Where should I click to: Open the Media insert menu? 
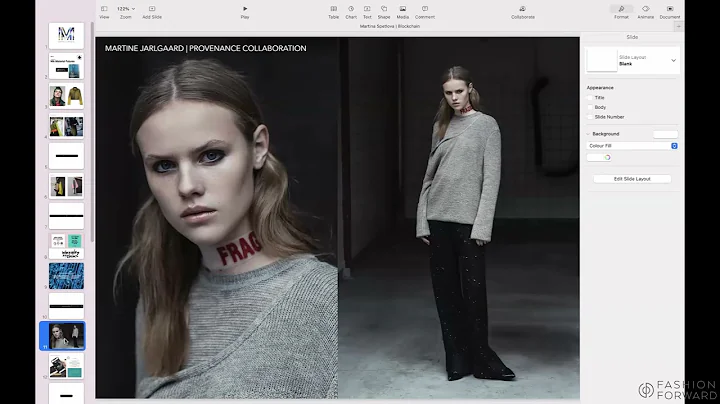403,9
